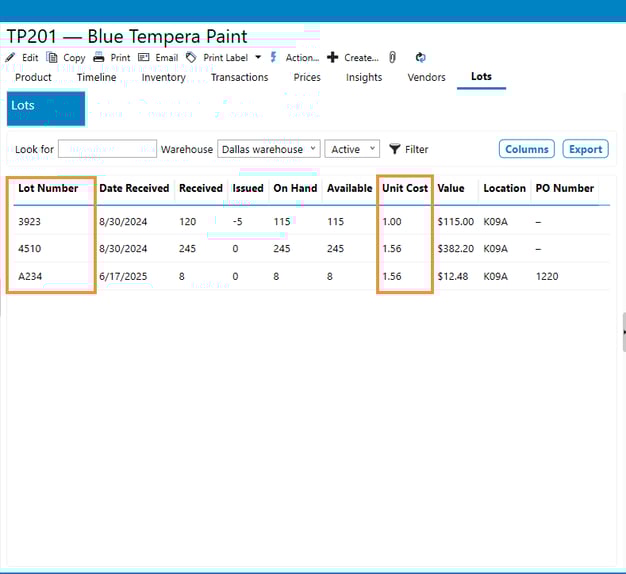This screenshot has width=626, height=574.
Task: Go to the Vendors tab
Action: pos(426,77)
